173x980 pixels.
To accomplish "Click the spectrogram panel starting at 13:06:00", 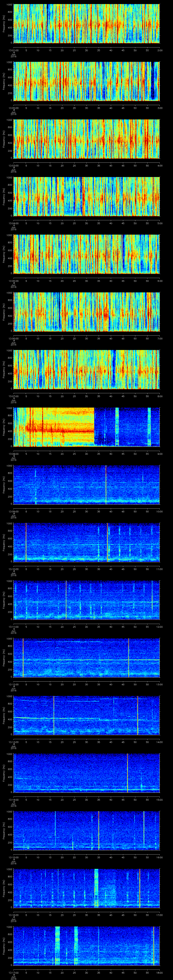I will pyautogui.click(x=86, y=312).
